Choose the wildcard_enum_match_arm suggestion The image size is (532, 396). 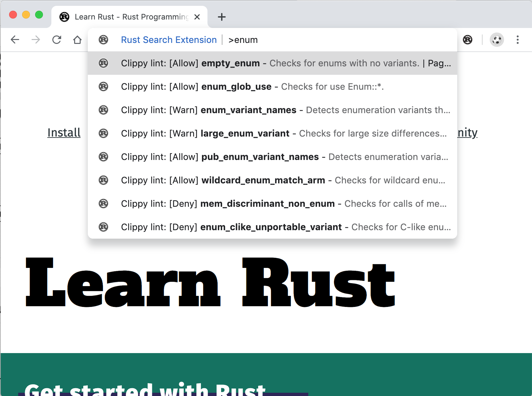coord(273,180)
